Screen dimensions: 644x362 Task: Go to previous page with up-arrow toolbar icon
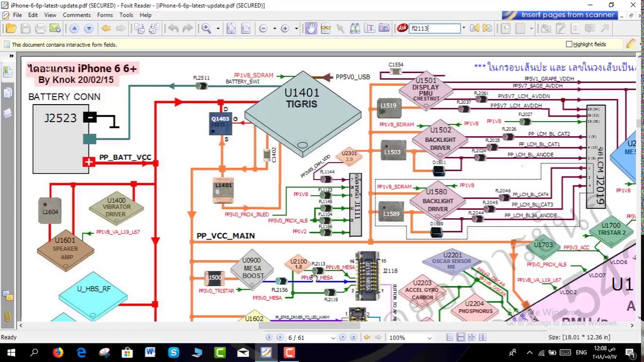[74, 29]
